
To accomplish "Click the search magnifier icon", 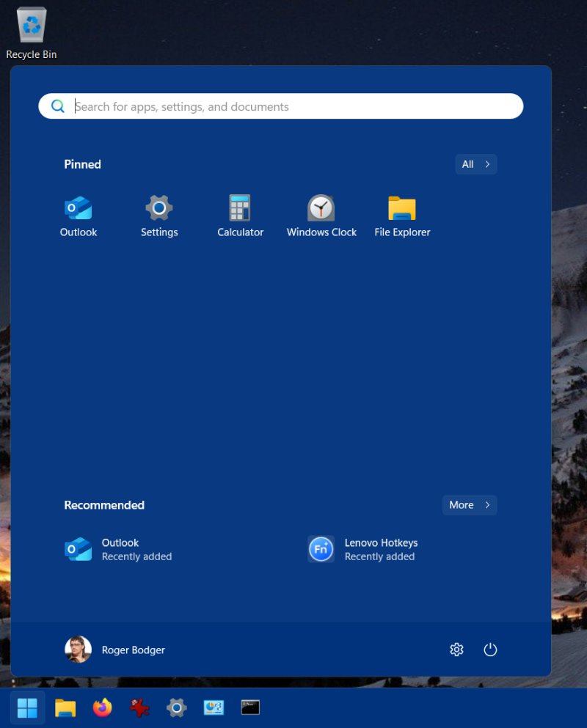I will tap(58, 106).
